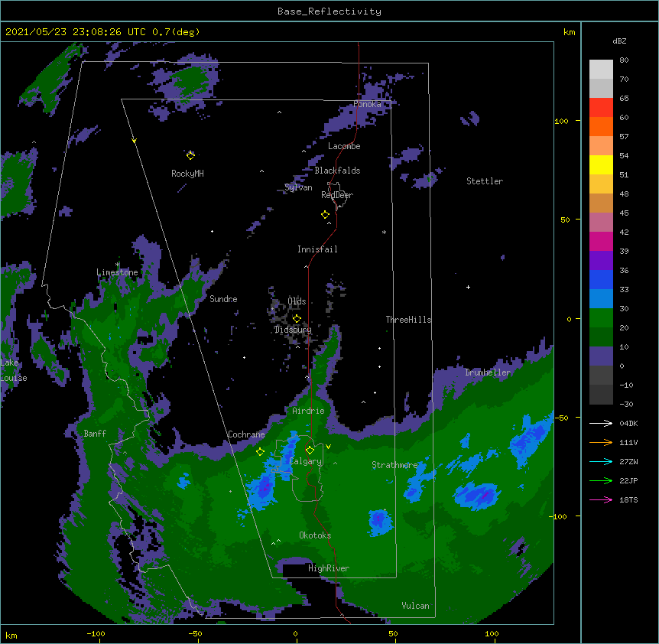Click the Innisfail city label
659x644 pixels.
317,249
